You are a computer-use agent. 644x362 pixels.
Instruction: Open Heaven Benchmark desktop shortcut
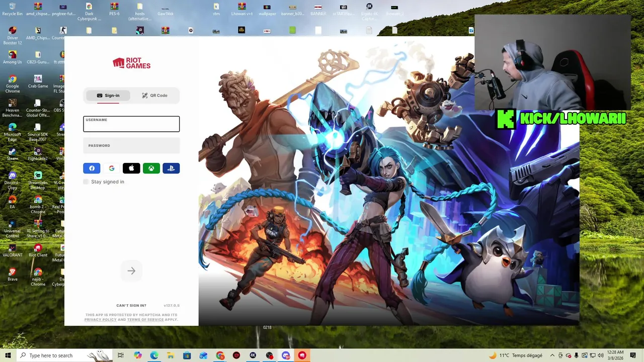tap(12, 108)
